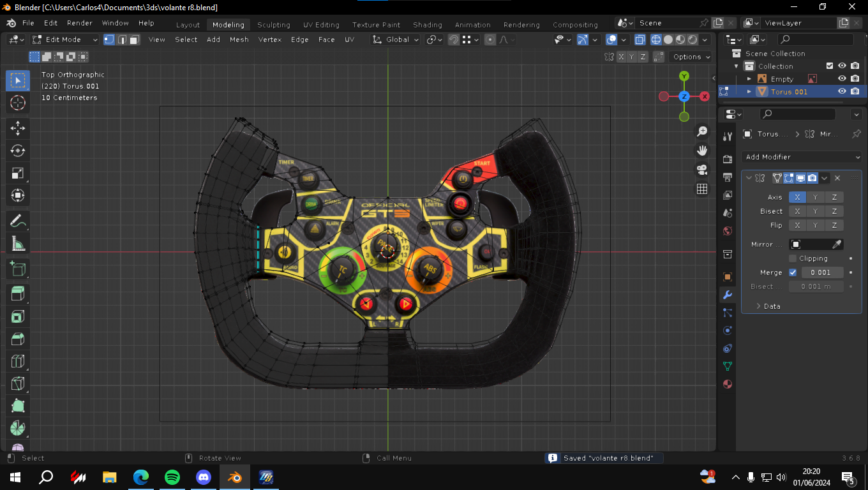The width and height of the screenshot is (868, 490).
Task: Activate the Rotate tool
Action: 18,151
